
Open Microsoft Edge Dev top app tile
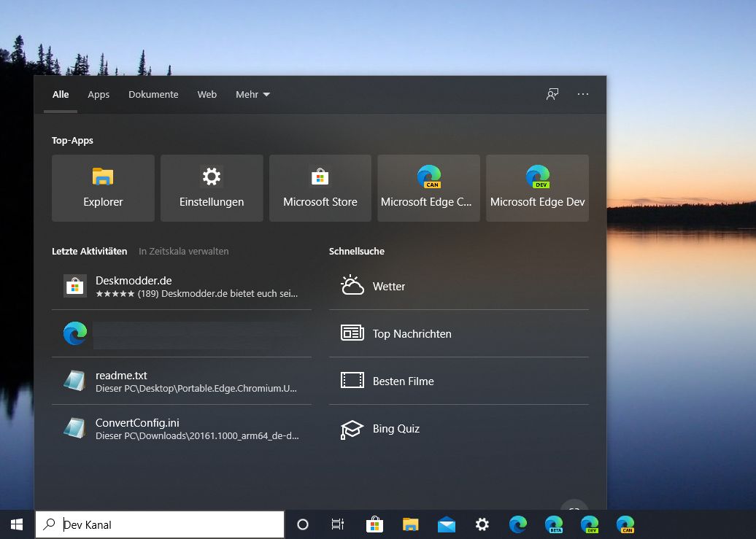[538, 188]
